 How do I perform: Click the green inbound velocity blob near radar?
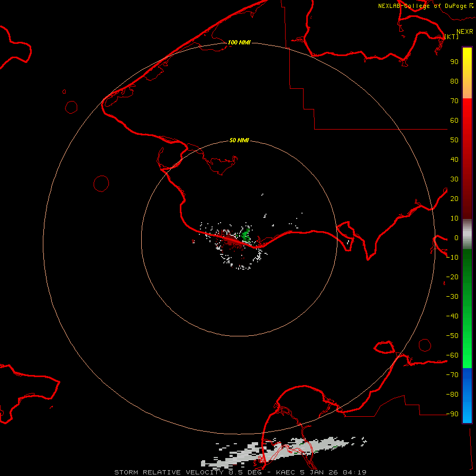click(x=246, y=235)
